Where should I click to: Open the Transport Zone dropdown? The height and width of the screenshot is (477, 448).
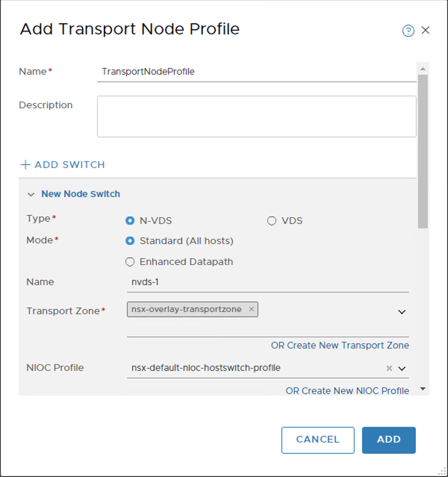point(401,312)
